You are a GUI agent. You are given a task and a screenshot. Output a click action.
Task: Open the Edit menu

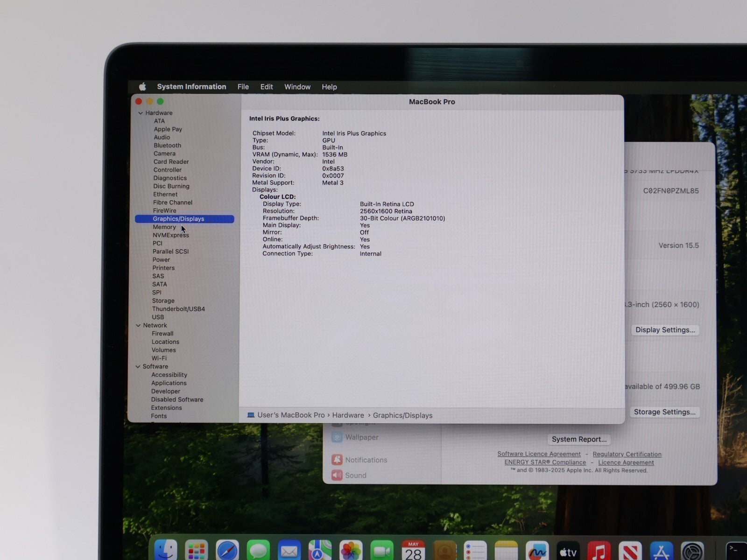267,87
